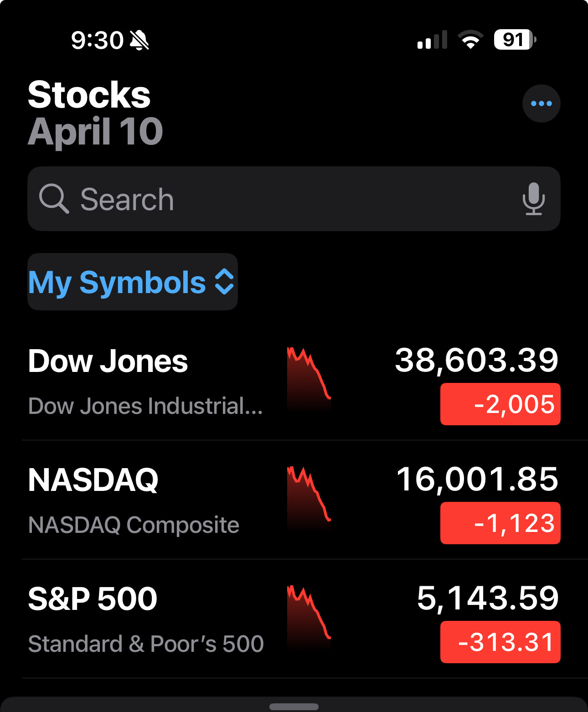Tap the battery level indicator
The image size is (588, 712).
(x=515, y=40)
